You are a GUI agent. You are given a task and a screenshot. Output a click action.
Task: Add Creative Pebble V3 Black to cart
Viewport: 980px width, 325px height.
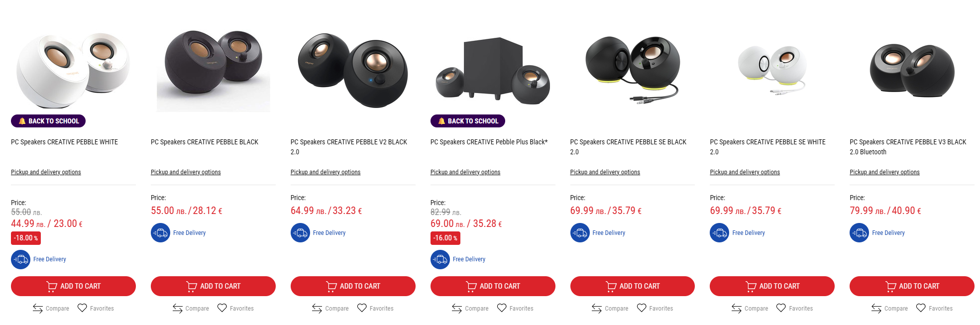pos(912,286)
